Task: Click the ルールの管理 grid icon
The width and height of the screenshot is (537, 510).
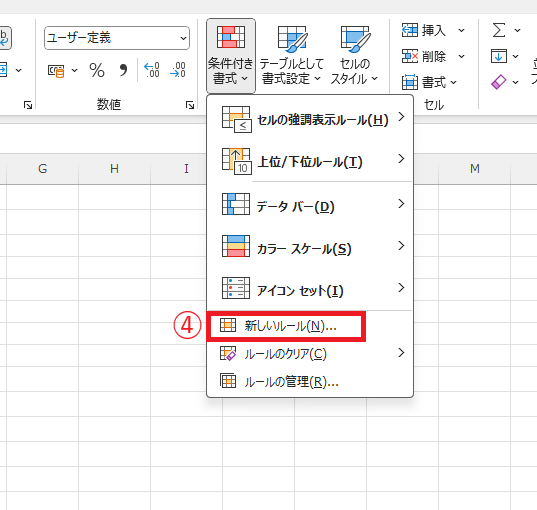Action: click(x=228, y=381)
